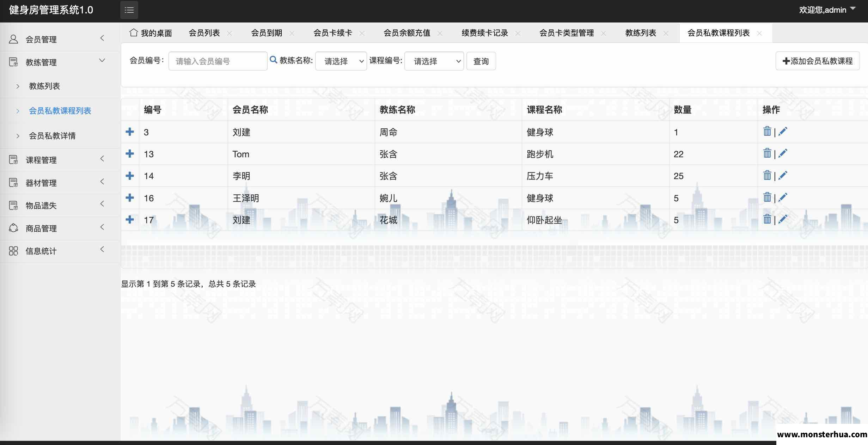868x445 pixels.
Task: Close the 会员私教课程列表 tab
Action: [759, 33]
